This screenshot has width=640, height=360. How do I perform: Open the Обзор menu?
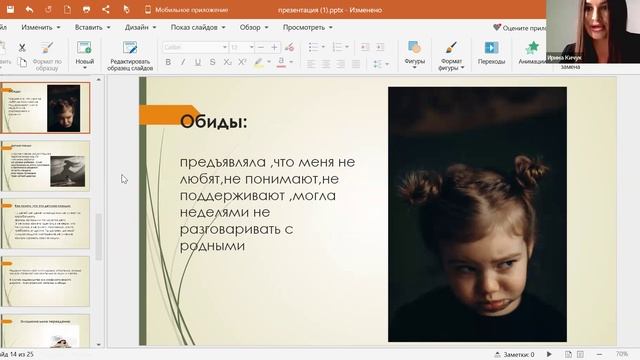(254, 27)
